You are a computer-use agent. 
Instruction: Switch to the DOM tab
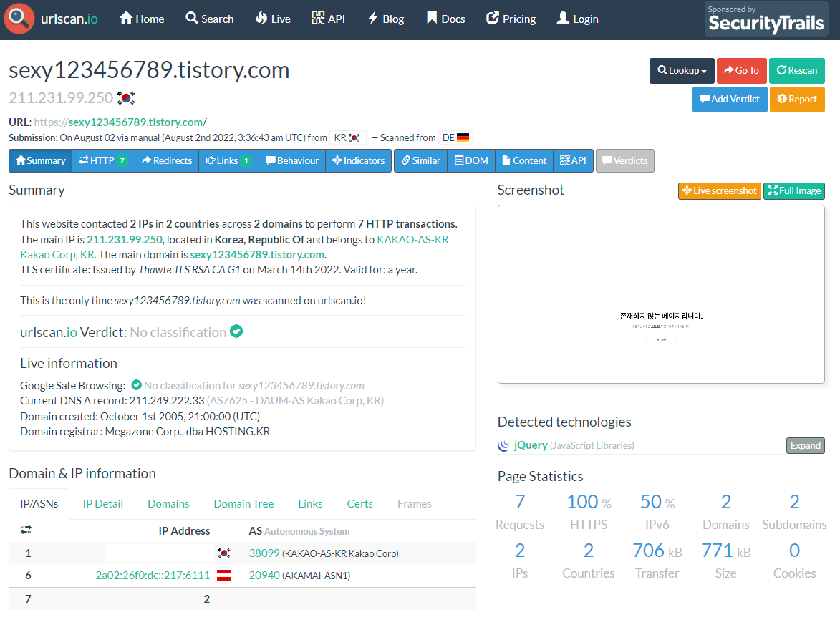point(471,160)
